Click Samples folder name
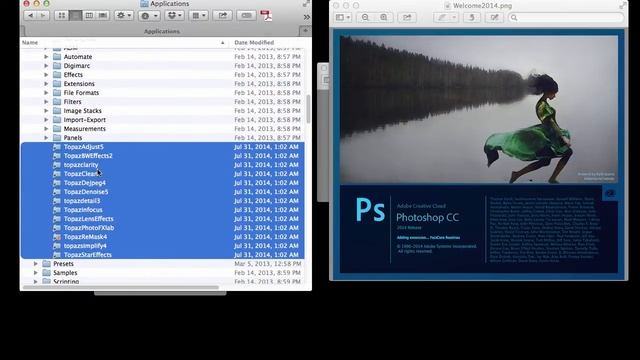 click(x=65, y=273)
